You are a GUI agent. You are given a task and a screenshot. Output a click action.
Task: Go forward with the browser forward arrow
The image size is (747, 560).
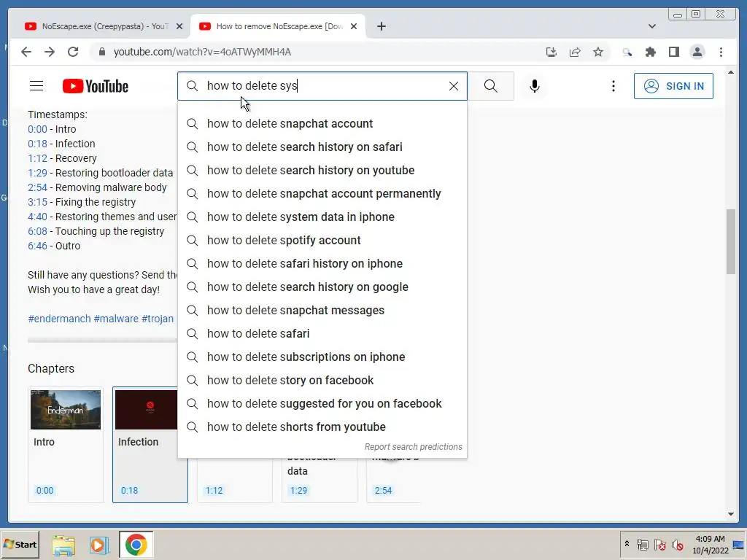(50, 52)
